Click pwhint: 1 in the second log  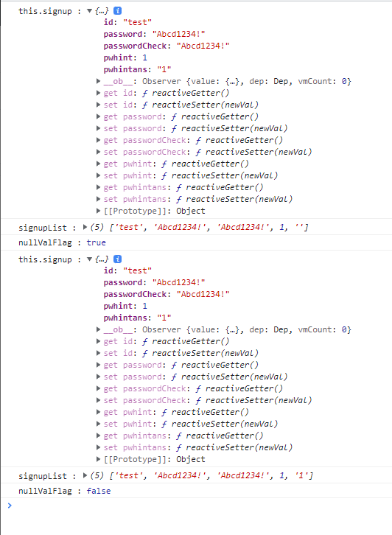125,306
